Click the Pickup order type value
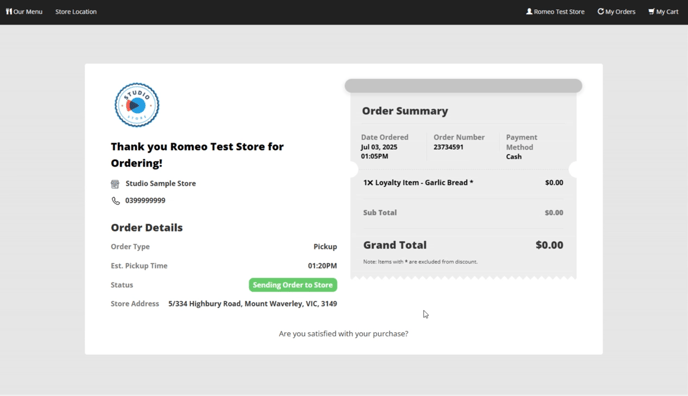This screenshot has height=396, width=688. tap(325, 246)
